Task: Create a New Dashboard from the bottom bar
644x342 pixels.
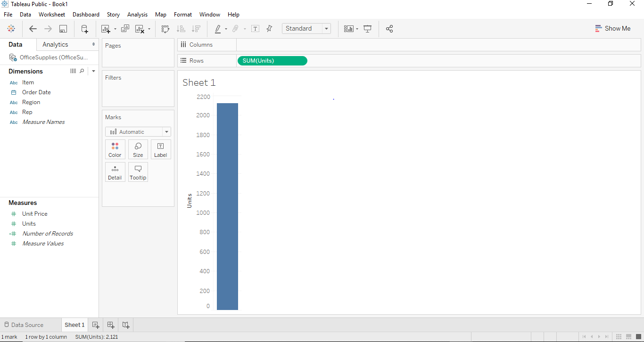Action: point(110,325)
